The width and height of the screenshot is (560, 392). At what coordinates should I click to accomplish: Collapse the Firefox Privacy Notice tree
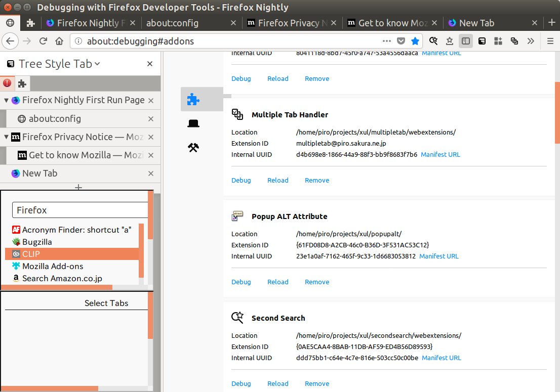coord(6,137)
